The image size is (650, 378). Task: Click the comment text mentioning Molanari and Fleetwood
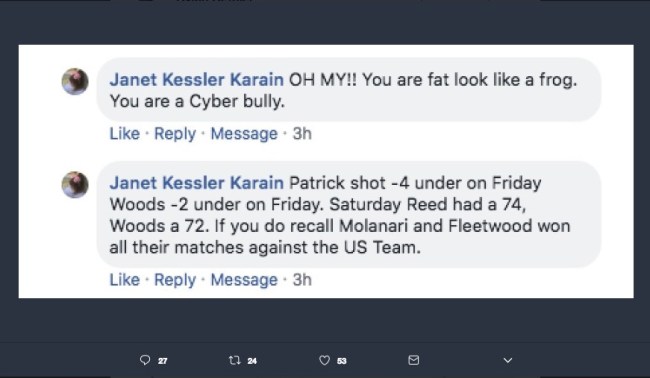click(340, 215)
